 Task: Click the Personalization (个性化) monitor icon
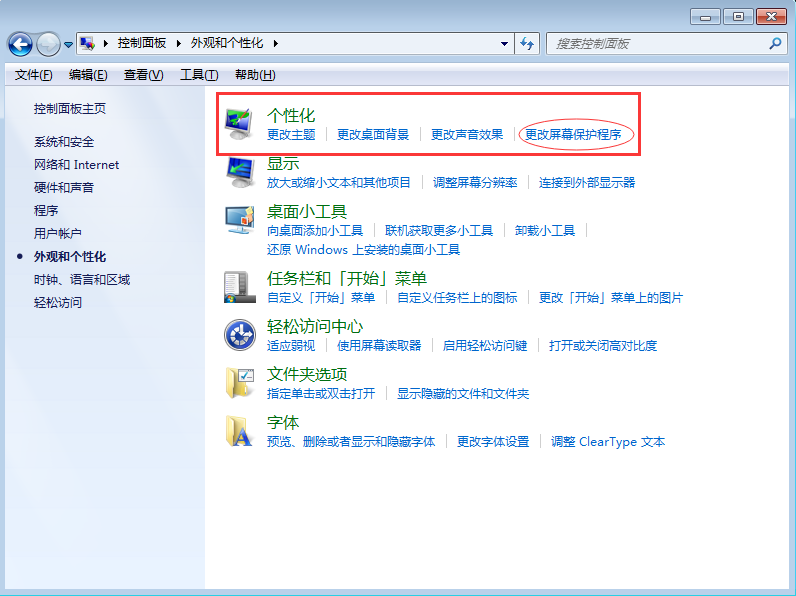pos(239,125)
